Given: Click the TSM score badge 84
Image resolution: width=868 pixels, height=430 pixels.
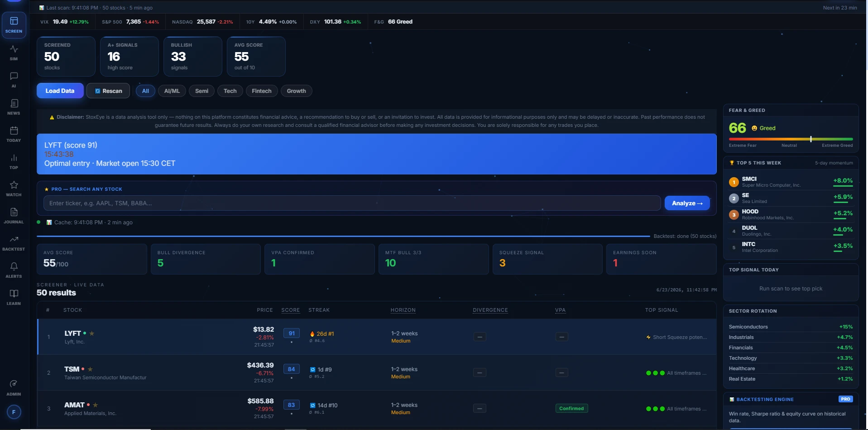Looking at the screenshot, I should (x=292, y=369).
